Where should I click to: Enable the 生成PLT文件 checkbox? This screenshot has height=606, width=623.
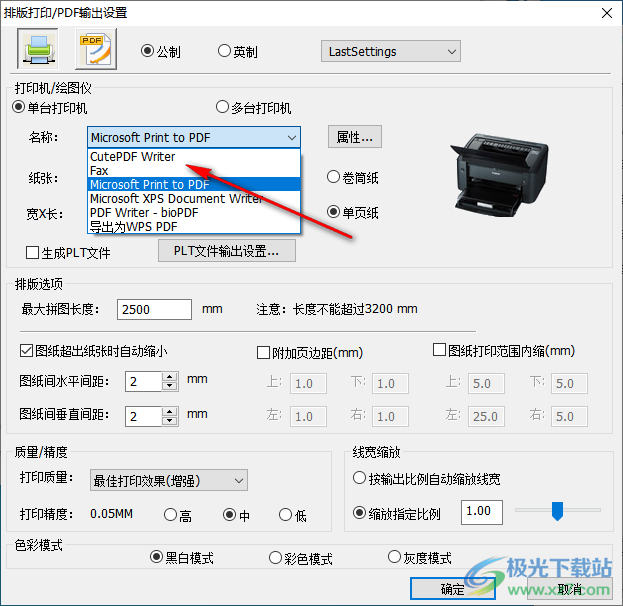point(33,253)
